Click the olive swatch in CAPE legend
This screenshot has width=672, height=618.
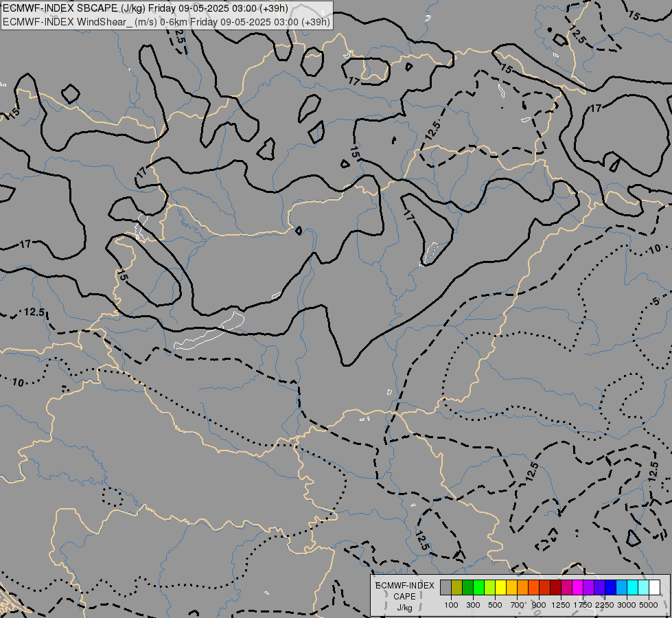(x=457, y=587)
